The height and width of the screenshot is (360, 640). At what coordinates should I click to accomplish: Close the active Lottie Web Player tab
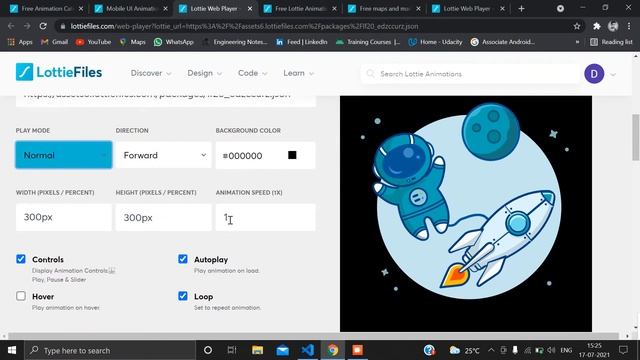click(250, 9)
